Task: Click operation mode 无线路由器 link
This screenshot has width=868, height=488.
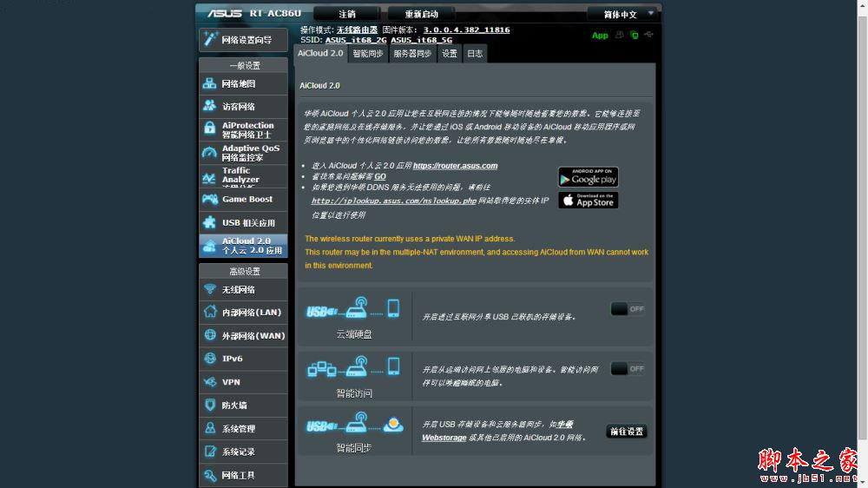Action: tap(357, 30)
